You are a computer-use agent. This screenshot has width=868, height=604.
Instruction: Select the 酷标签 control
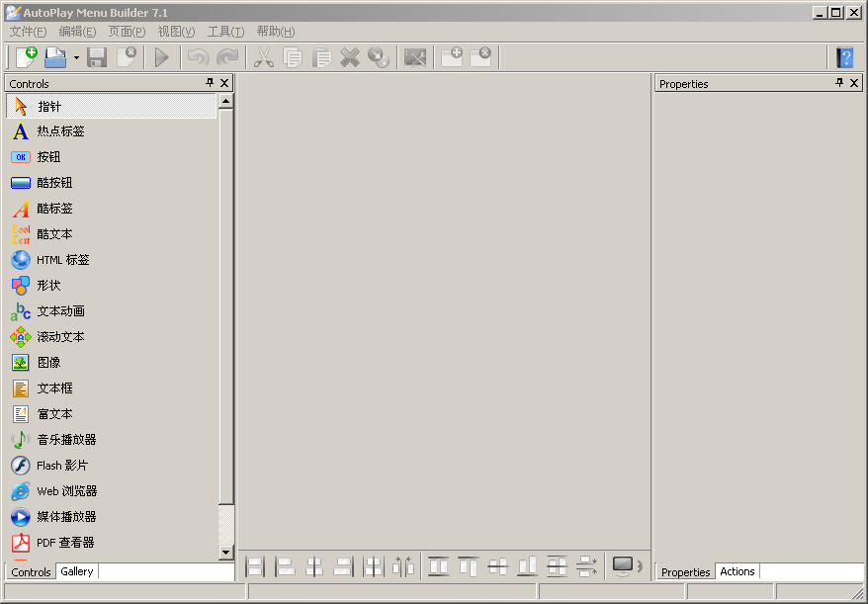[x=112, y=209]
